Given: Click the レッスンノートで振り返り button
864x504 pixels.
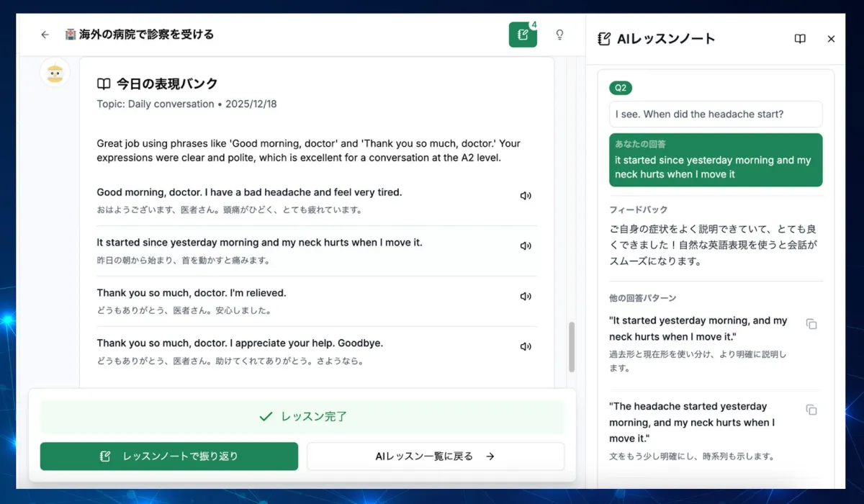Looking at the screenshot, I should pyautogui.click(x=168, y=456).
